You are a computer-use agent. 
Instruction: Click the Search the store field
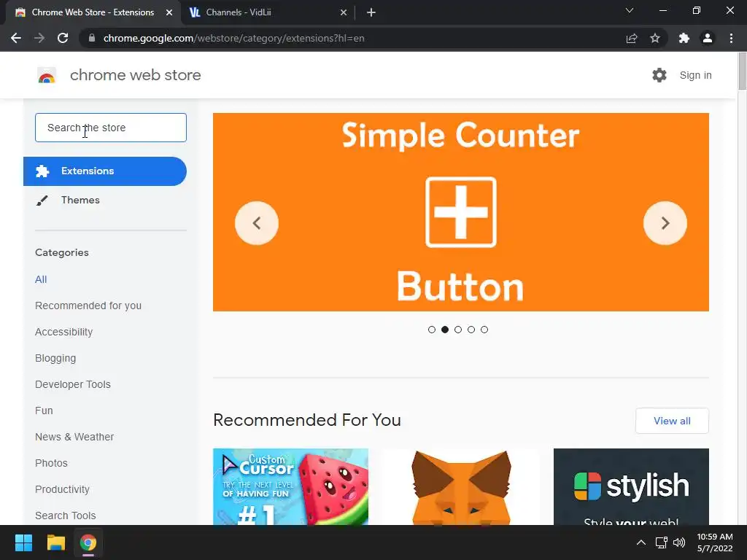click(111, 128)
